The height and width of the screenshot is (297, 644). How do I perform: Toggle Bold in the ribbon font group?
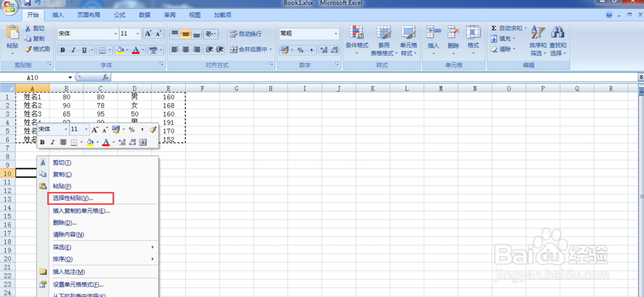click(x=63, y=50)
